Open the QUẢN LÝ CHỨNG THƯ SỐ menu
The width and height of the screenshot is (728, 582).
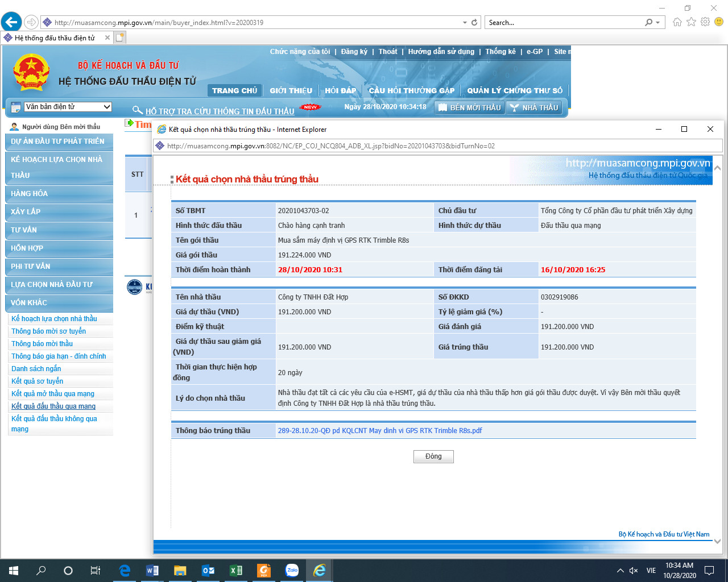tap(514, 90)
